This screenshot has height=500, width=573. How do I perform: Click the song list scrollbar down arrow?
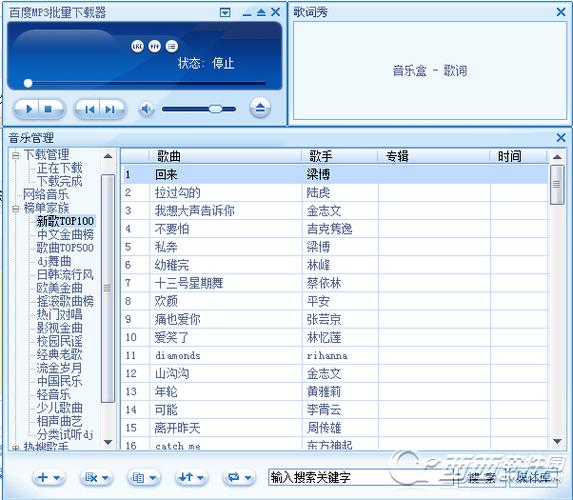(x=557, y=441)
